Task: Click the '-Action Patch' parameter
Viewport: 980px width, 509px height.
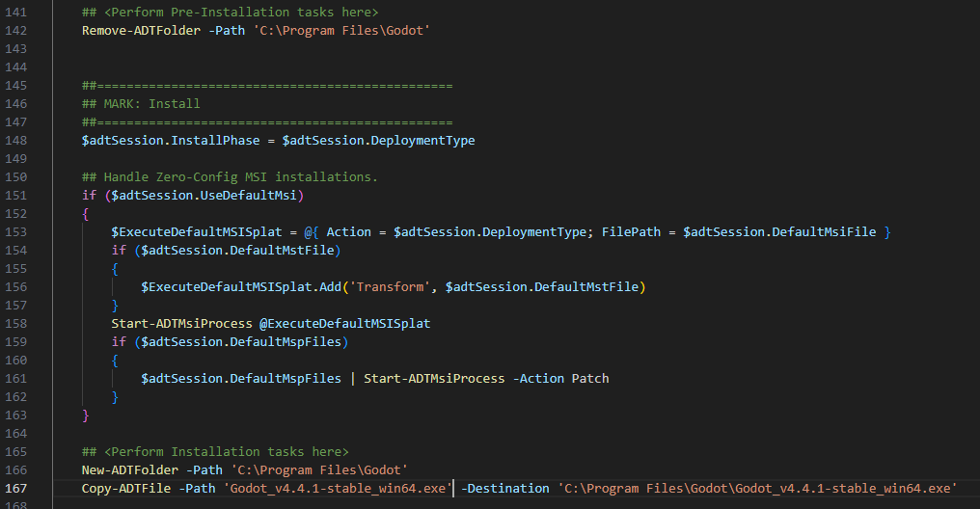Action: coord(560,379)
